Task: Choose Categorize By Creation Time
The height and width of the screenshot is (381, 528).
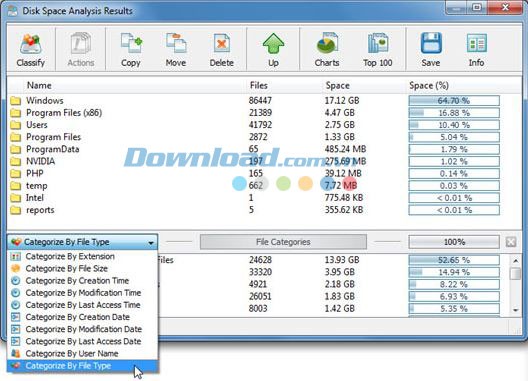Action: [82, 281]
